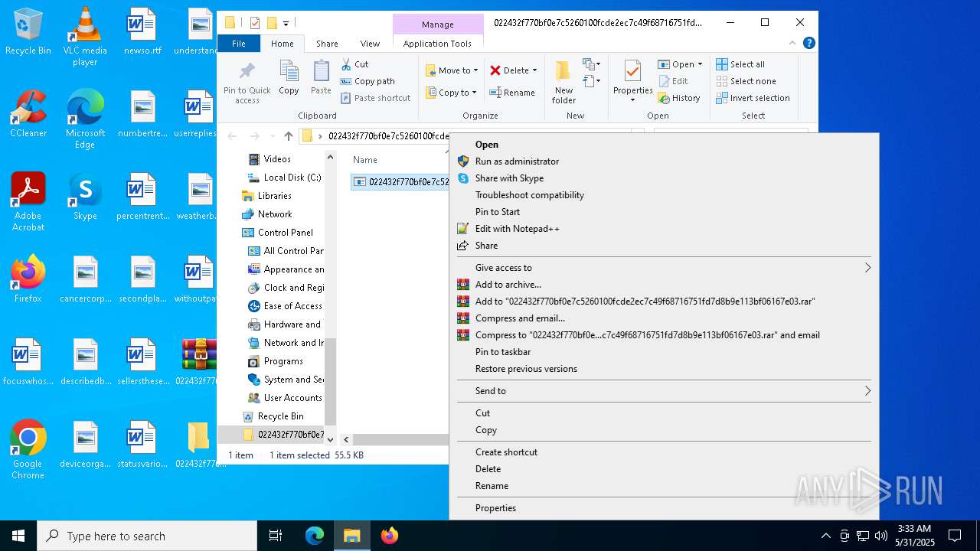Switch to the View ribbon tab
Image resolution: width=980 pixels, height=551 pixels.
pyautogui.click(x=370, y=44)
